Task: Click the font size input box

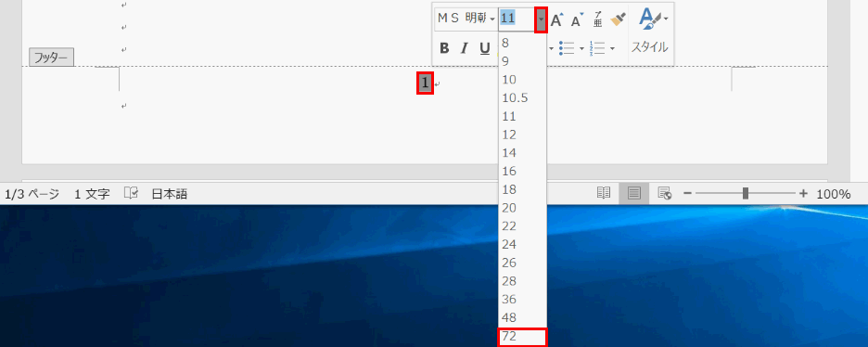Action: pos(517,19)
